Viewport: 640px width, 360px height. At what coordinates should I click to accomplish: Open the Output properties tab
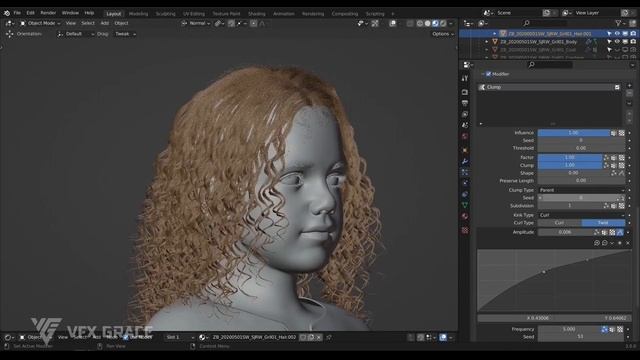point(465,103)
